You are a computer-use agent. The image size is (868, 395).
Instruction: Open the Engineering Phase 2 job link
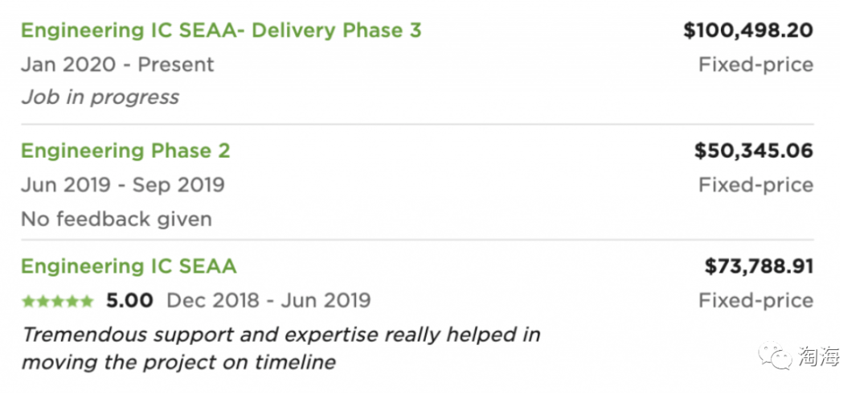tap(125, 151)
